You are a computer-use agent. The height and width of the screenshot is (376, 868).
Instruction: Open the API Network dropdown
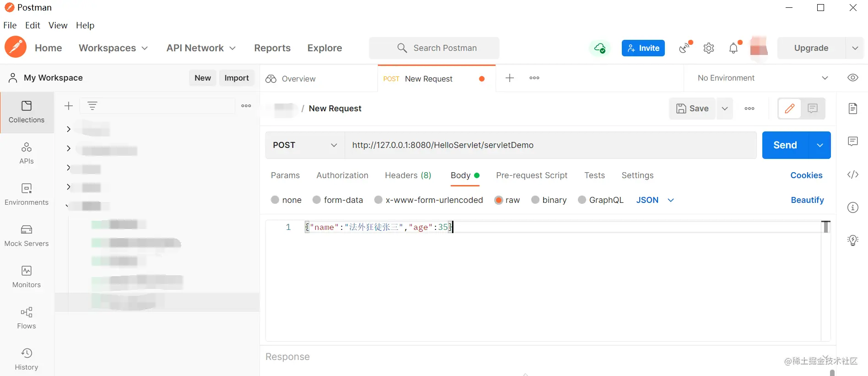(x=201, y=48)
